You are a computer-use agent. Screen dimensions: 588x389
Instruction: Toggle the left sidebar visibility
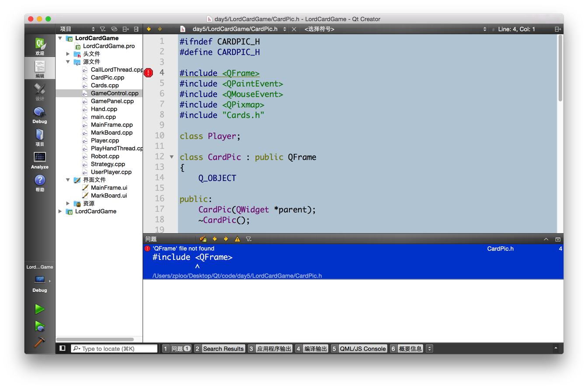pos(63,348)
